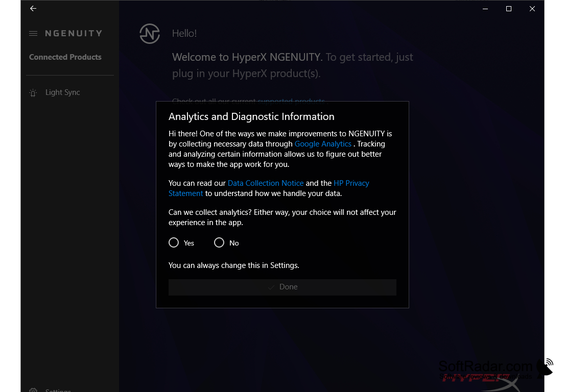Click the checkmark inside the Done button
This screenshot has height=392, width=565.
[271, 287]
